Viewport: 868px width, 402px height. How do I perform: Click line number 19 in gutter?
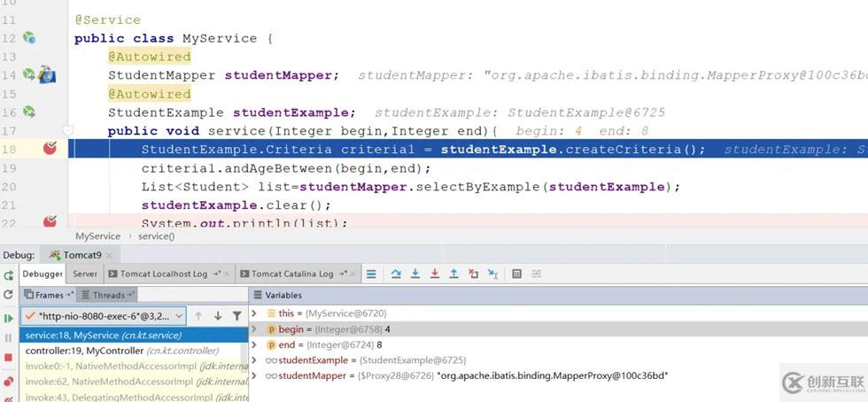[9, 167]
